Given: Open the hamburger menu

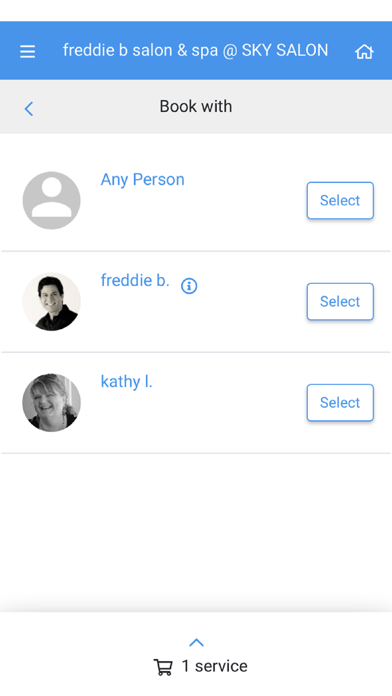Looking at the screenshot, I should (28, 51).
